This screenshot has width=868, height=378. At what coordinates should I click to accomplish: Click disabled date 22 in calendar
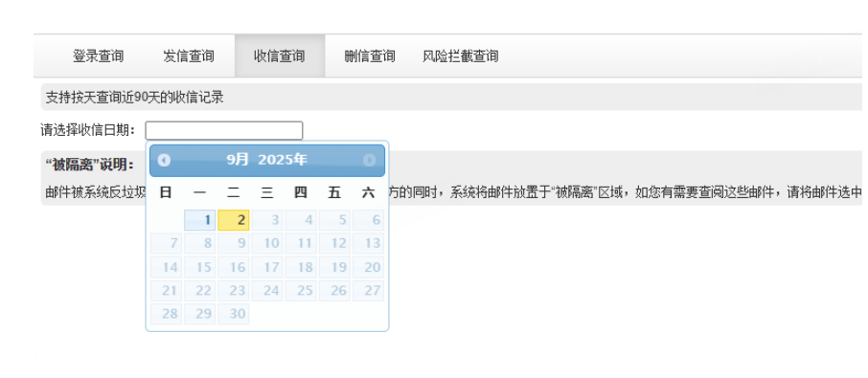pos(200,290)
